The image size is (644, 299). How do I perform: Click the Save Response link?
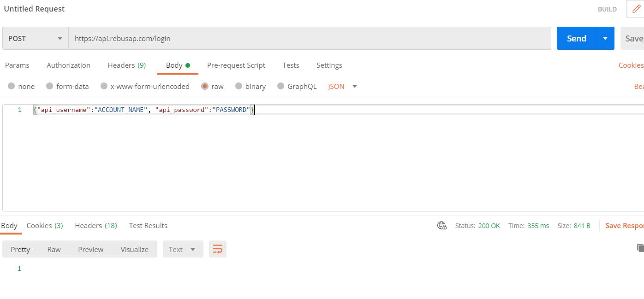click(x=625, y=225)
